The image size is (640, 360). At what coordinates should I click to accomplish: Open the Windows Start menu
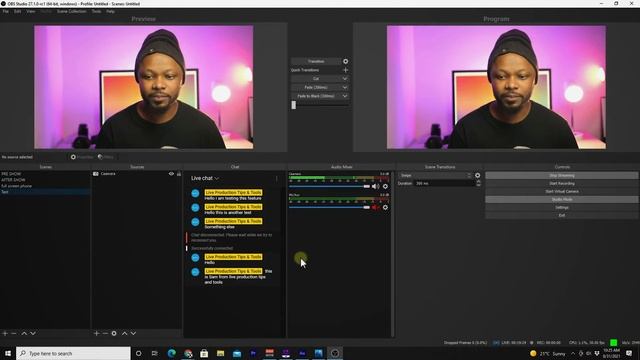8,353
